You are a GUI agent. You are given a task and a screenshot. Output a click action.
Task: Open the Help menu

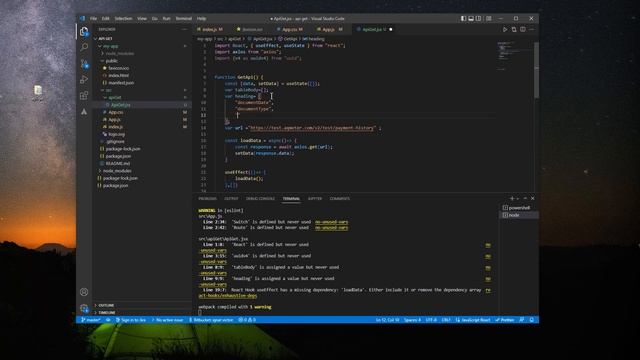[x=201, y=18]
